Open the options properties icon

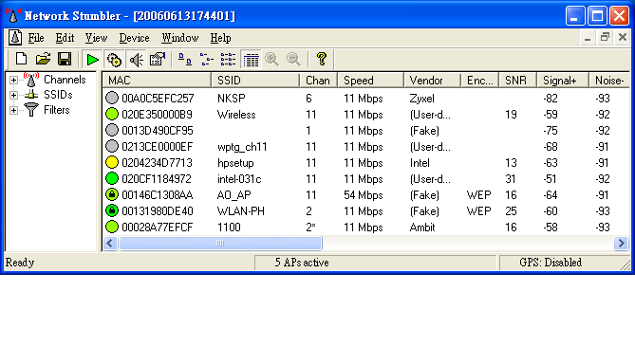[x=158, y=60]
